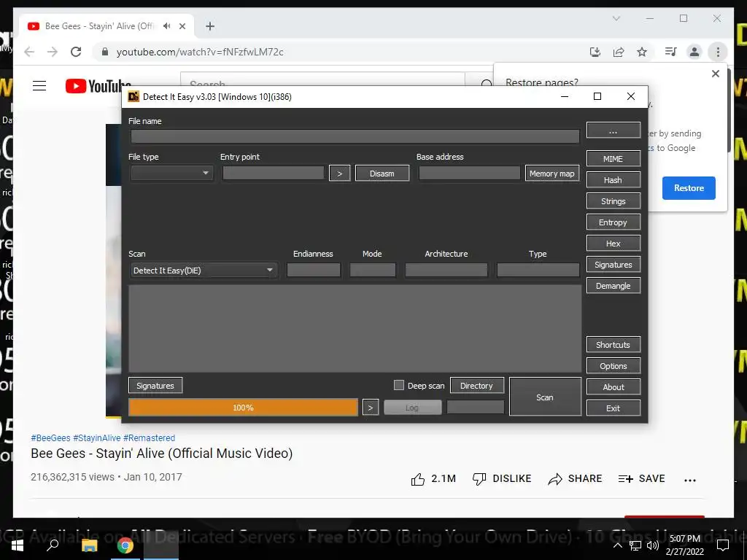Dismiss the Restore pages popup
747x560 pixels.
tap(715, 74)
